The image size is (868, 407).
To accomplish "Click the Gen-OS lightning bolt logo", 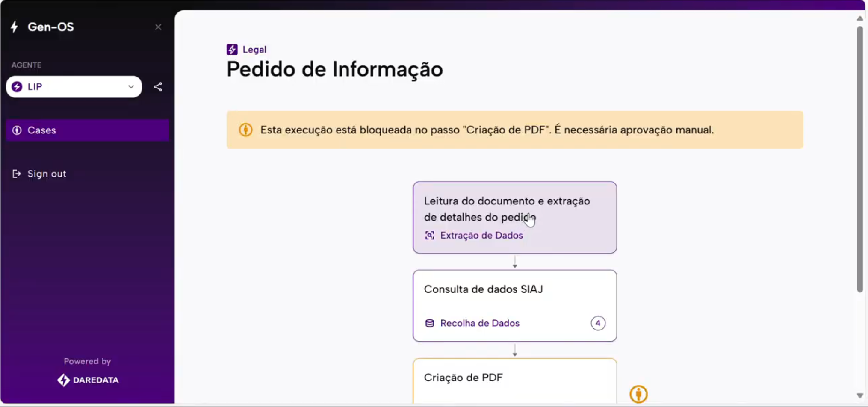I will click(15, 27).
